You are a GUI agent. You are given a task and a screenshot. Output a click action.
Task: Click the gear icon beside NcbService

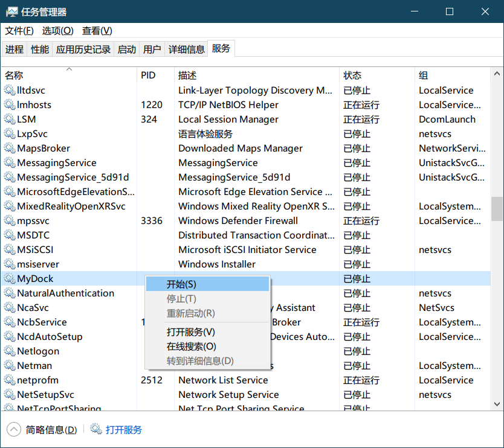(x=10, y=322)
